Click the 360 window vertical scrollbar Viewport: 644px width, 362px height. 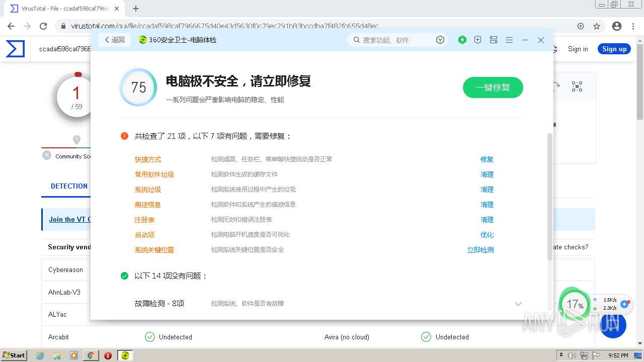click(550, 196)
